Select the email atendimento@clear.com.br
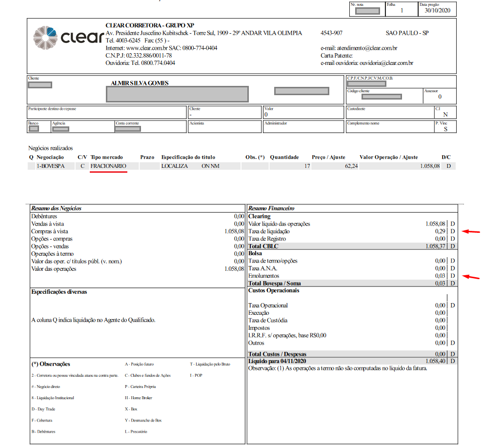 coord(367,48)
